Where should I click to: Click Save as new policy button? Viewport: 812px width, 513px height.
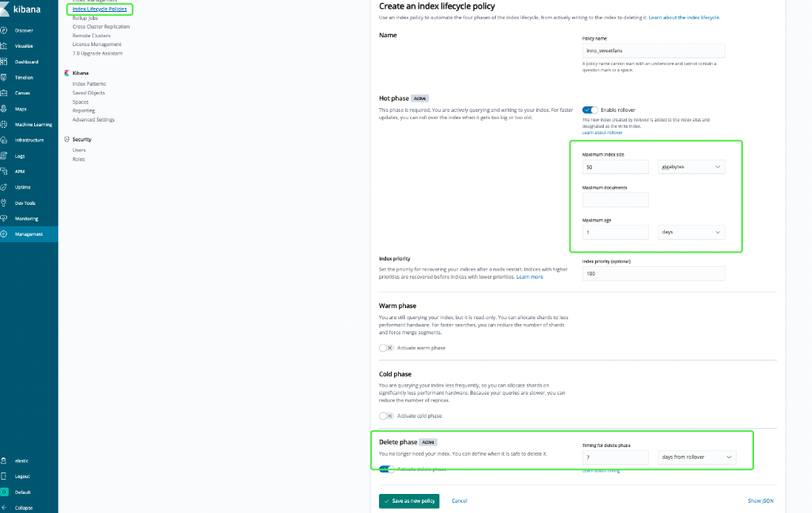coord(408,501)
